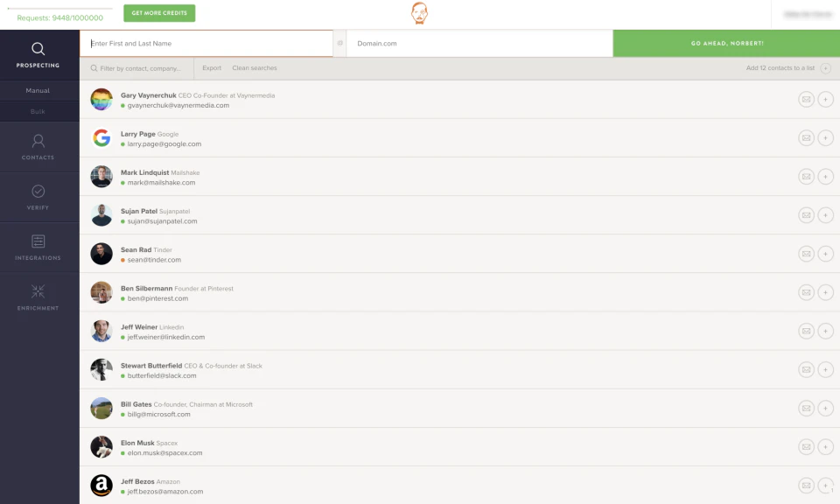
Task: Add Jeff Bezos to a list using plus icon
Action: tap(826, 485)
